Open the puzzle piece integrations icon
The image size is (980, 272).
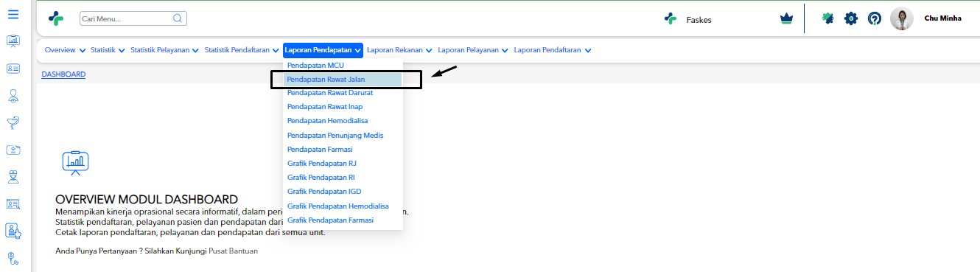pos(827,18)
